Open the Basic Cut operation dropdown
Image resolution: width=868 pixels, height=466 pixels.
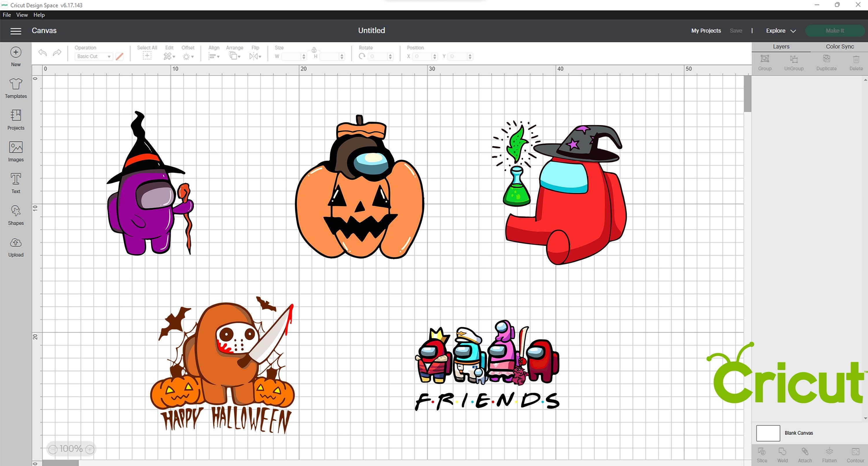[x=94, y=56]
